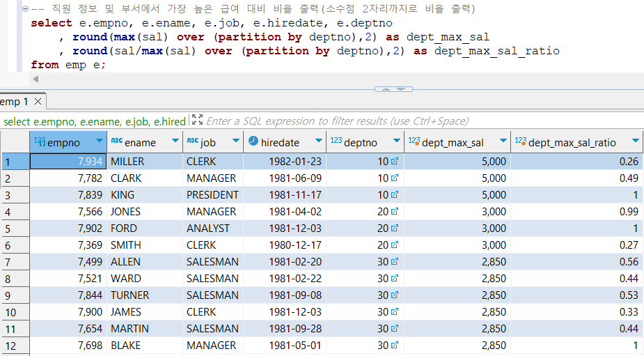The width and height of the screenshot is (644, 356).
Task: Select ratio cell 0.26 for MILLER
Action: [x=576, y=161]
